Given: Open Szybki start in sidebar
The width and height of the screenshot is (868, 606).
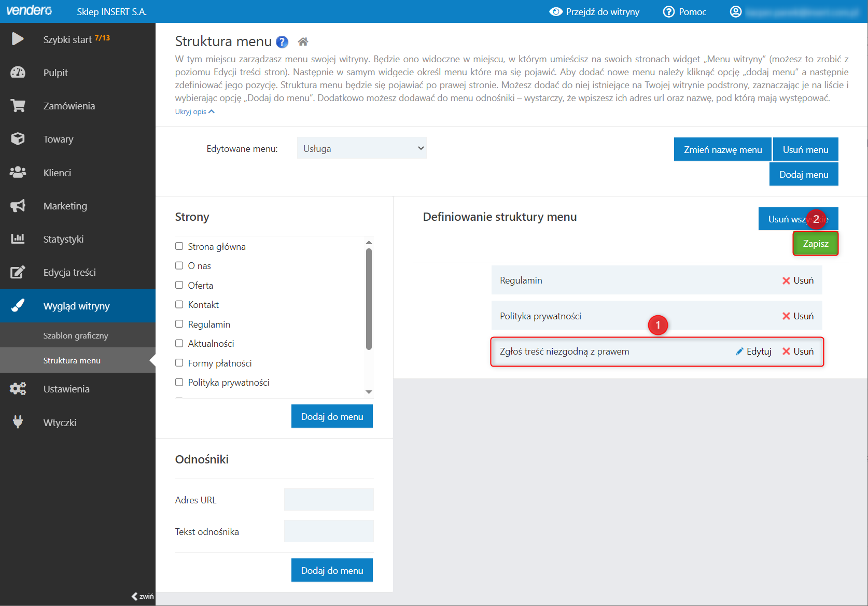Looking at the screenshot, I should point(78,39).
